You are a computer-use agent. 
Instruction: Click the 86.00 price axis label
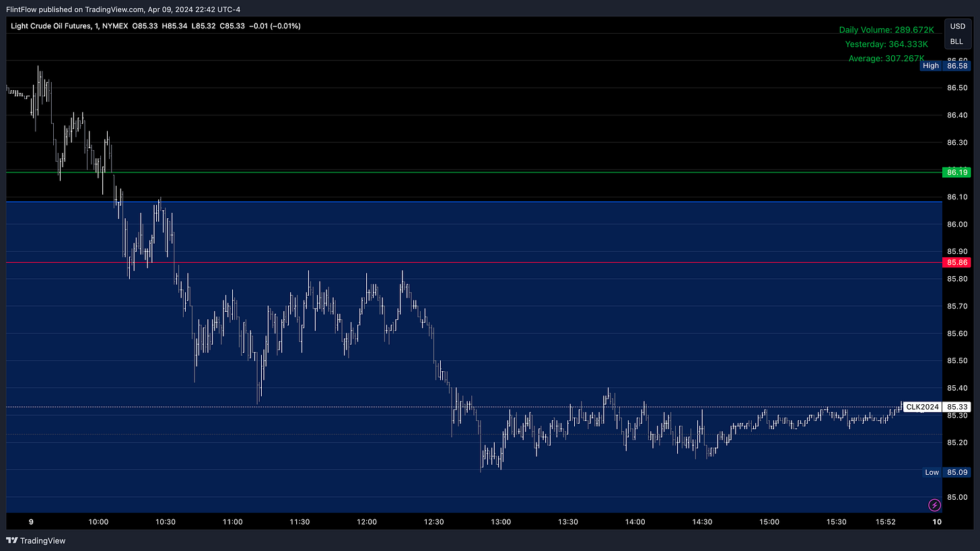pos(958,224)
